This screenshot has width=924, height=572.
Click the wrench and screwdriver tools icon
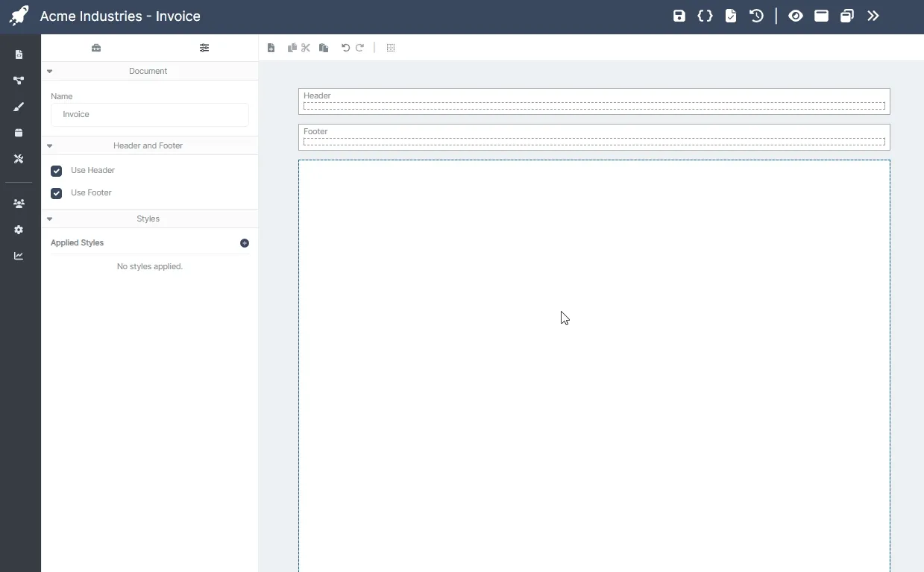(18, 159)
